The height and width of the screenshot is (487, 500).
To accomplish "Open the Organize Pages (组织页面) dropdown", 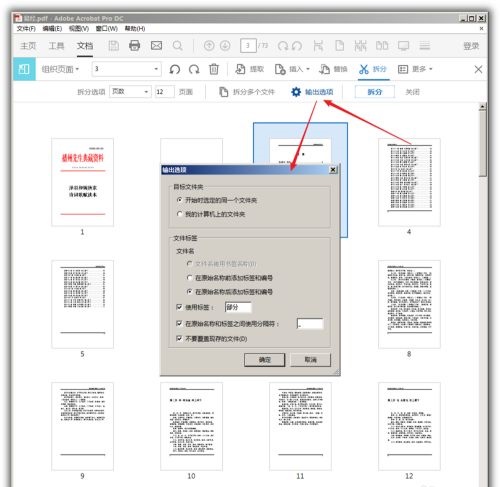I will 60,69.
